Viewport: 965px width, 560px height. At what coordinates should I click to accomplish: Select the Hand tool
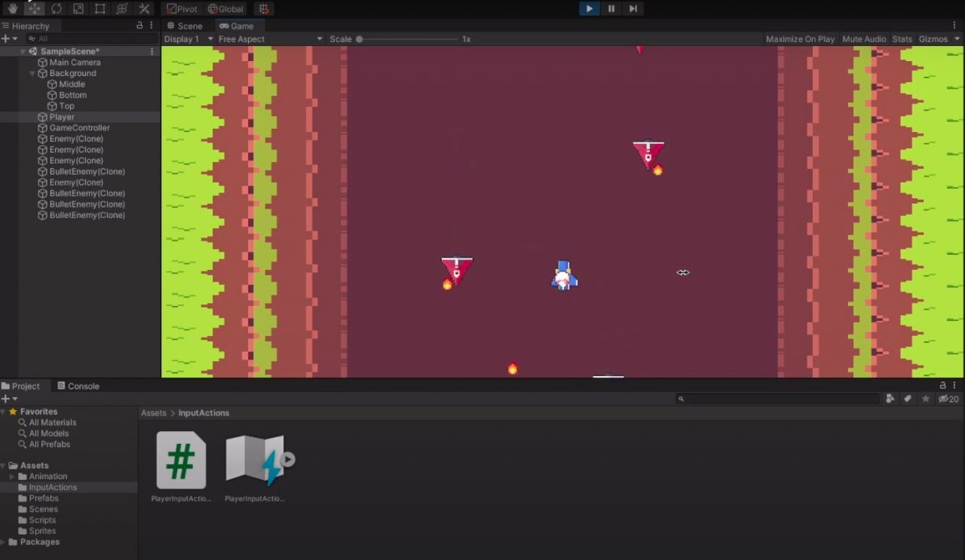point(11,8)
